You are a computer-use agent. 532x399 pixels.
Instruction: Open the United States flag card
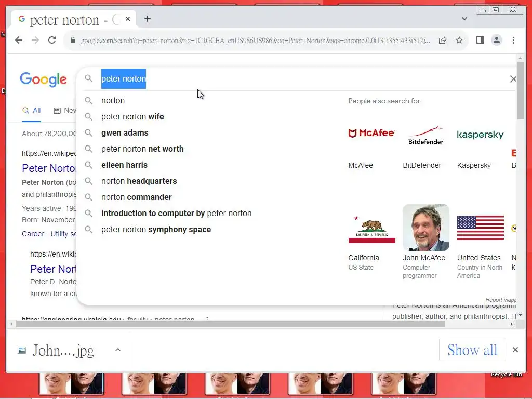coord(481,228)
